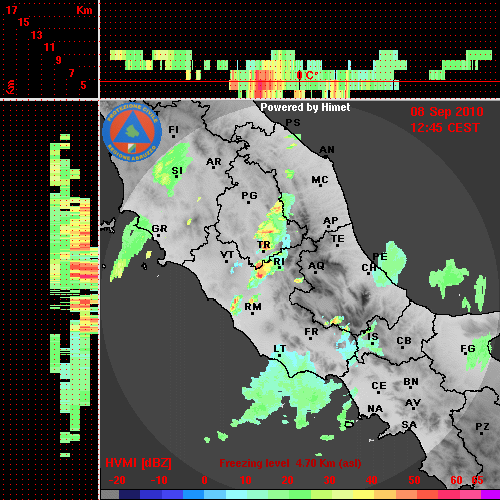The height and width of the screenshot is (500, 500).
Task: Click the '7' height scale value
Action: pos(71,73)
